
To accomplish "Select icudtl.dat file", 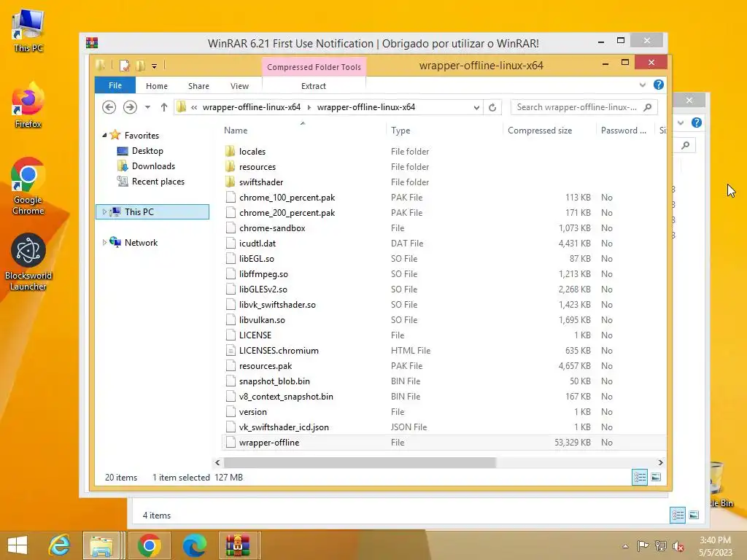I will point(258,244).
